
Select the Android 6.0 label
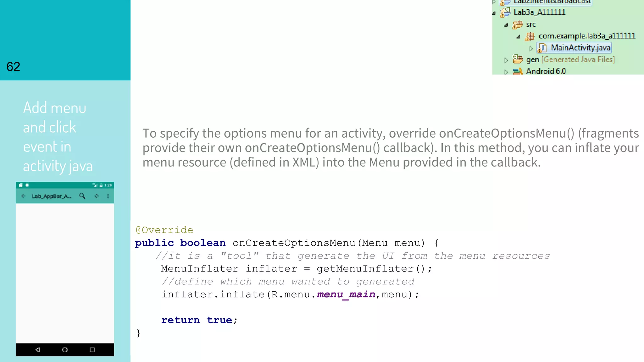(546, 71)
